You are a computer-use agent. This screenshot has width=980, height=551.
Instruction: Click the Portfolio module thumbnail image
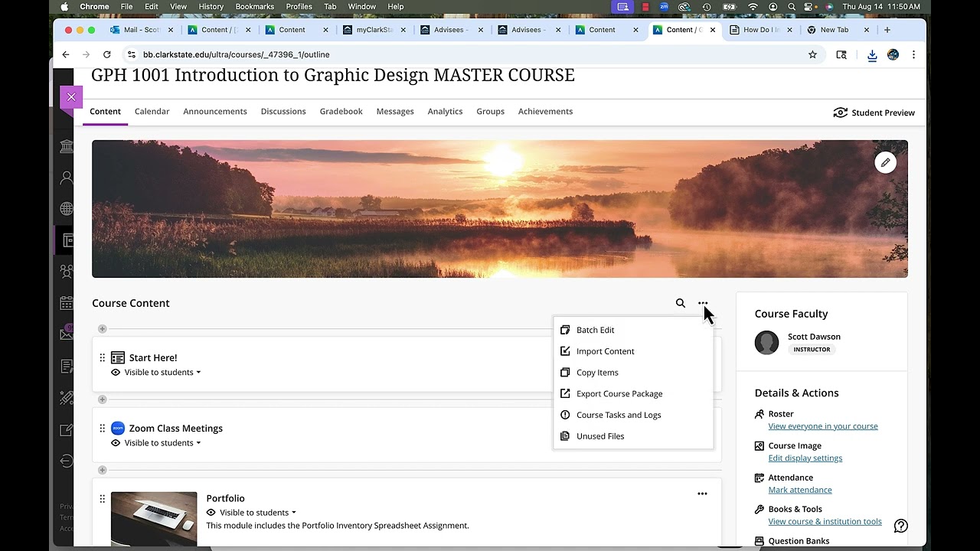(154, 519)
